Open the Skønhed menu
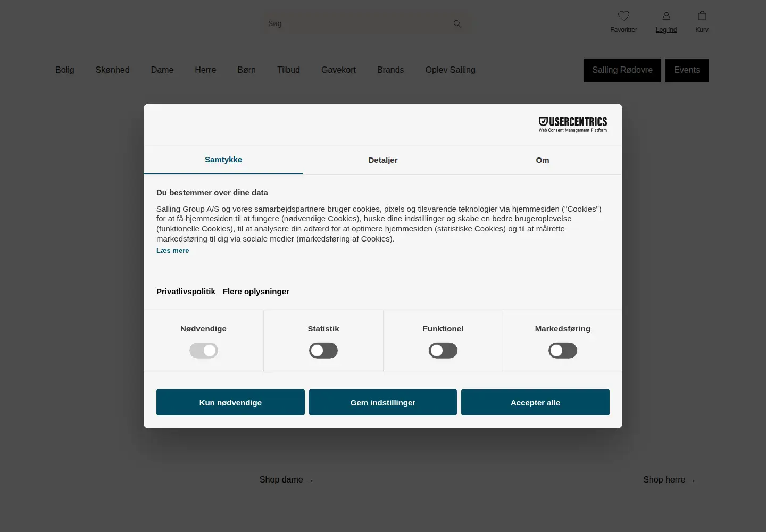 tap(112, 70)
